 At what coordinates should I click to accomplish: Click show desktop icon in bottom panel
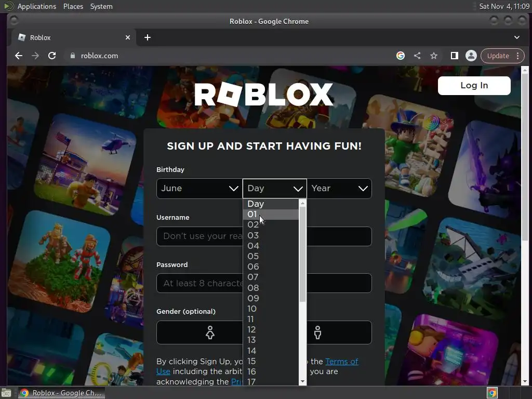(x=6, y=393)
